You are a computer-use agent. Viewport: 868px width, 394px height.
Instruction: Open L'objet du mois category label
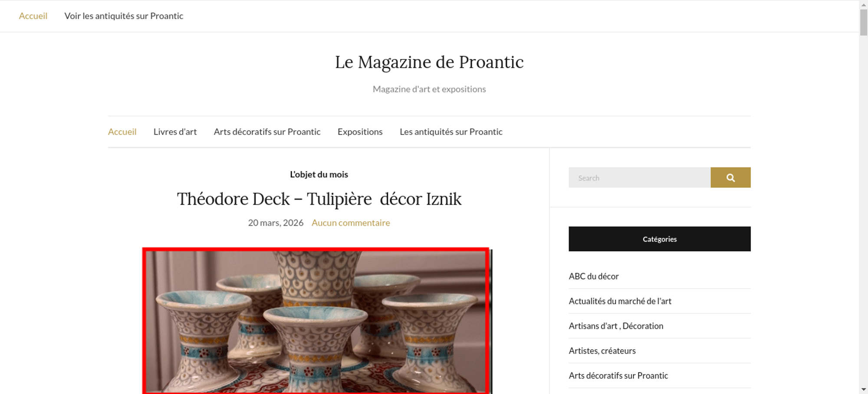(x=319, y=174)
